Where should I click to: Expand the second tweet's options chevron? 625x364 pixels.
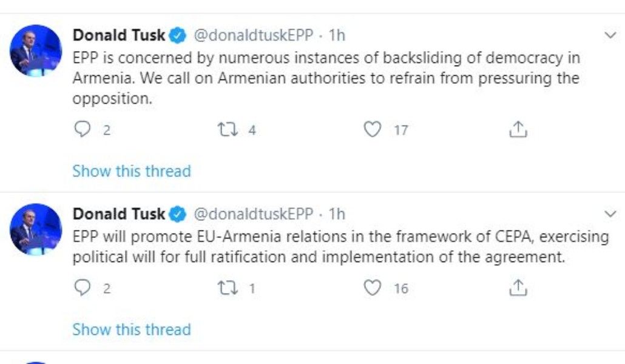click(610, 214)
